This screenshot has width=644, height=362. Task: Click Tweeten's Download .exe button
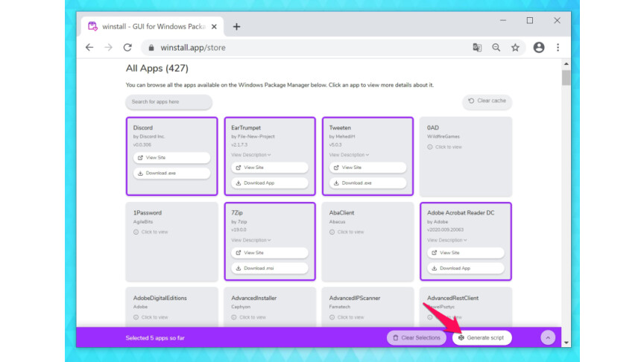point(367,183)
